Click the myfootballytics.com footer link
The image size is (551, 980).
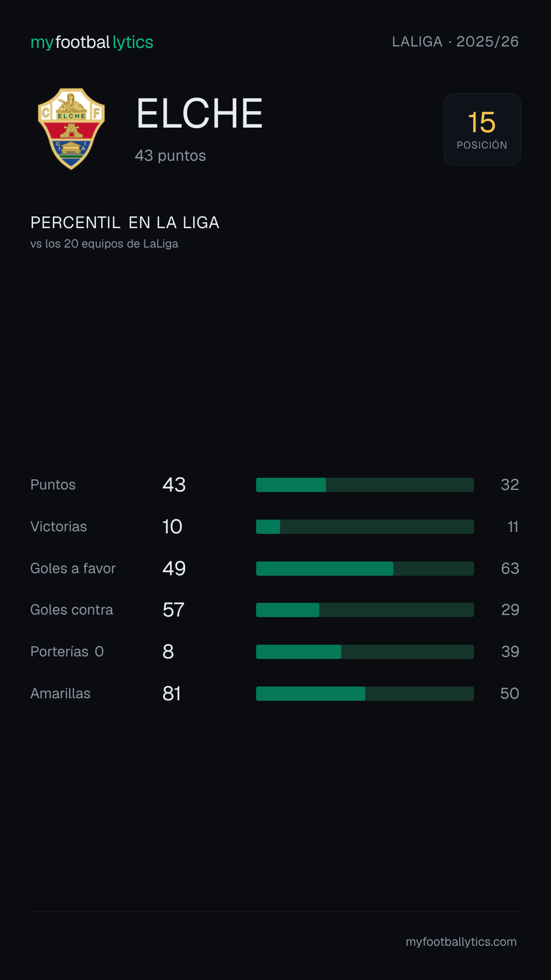(461, 942)
